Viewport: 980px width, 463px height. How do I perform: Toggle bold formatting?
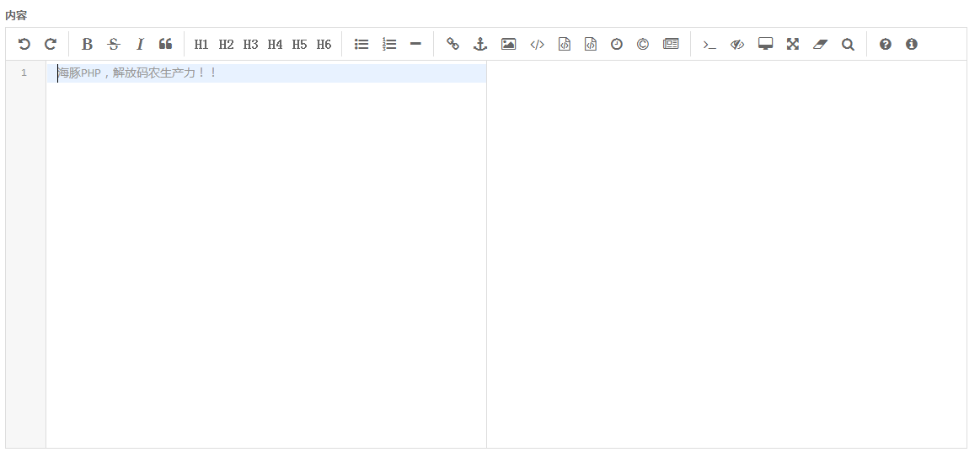coord(88,44)
